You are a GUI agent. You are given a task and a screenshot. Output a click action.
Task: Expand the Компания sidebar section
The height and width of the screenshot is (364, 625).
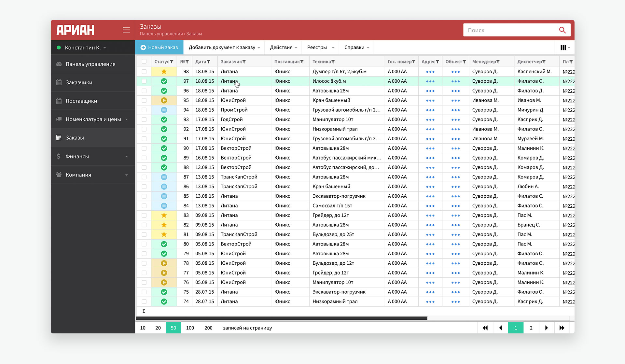[93, 175]
